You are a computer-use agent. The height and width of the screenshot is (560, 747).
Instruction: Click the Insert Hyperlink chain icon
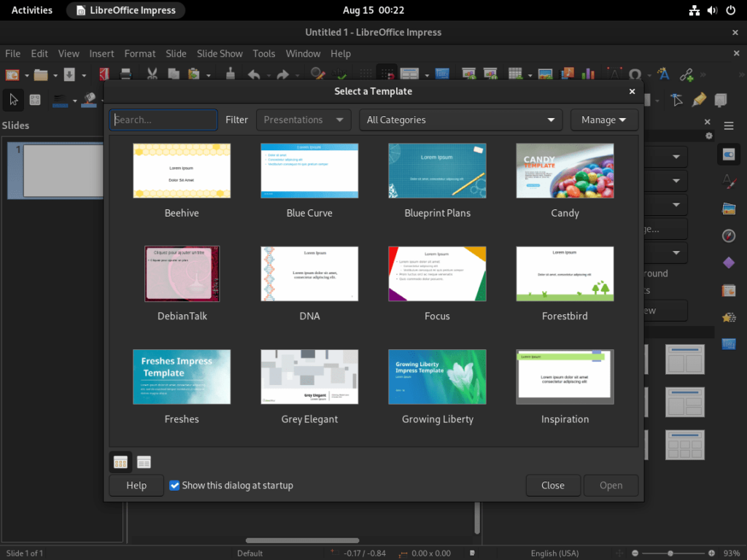pos(686,74)
